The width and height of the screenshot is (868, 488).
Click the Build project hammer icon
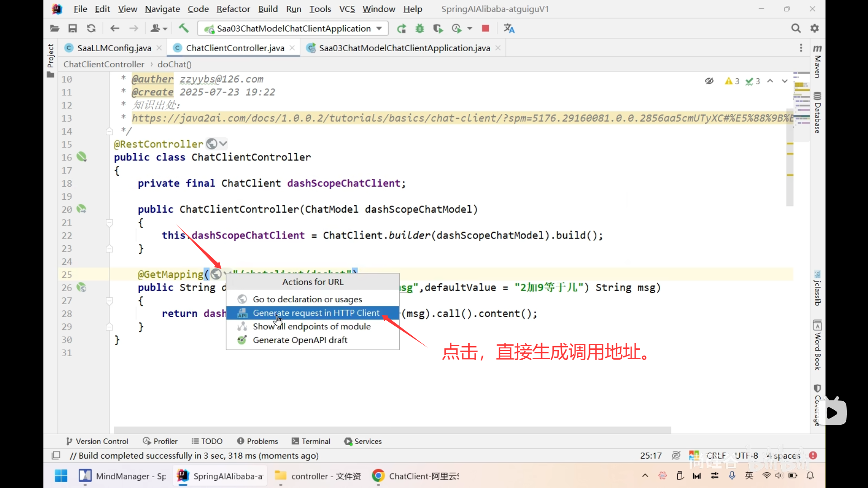pyautogui.click(x=184, y=28)
